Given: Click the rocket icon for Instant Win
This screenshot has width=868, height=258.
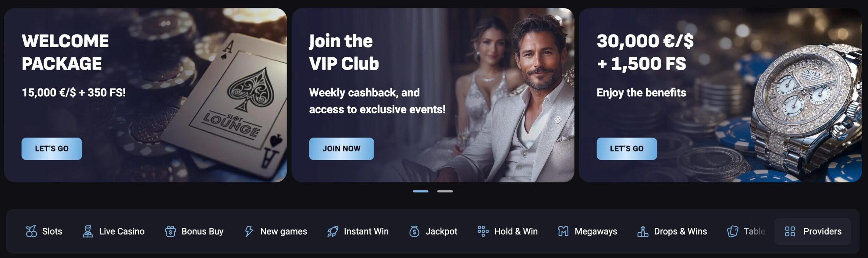Looking at the screenshot, I should click(x=333, y=232).
